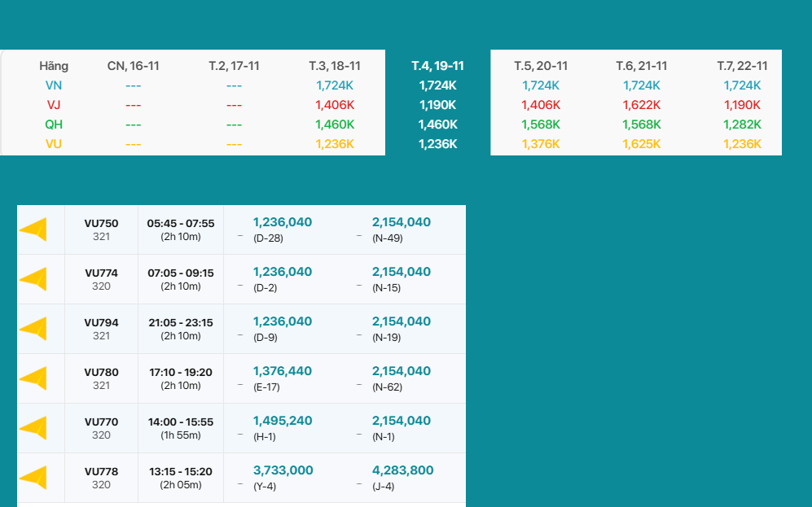Click the VN airline row label
812x507 pixels.
pos(54,85)
